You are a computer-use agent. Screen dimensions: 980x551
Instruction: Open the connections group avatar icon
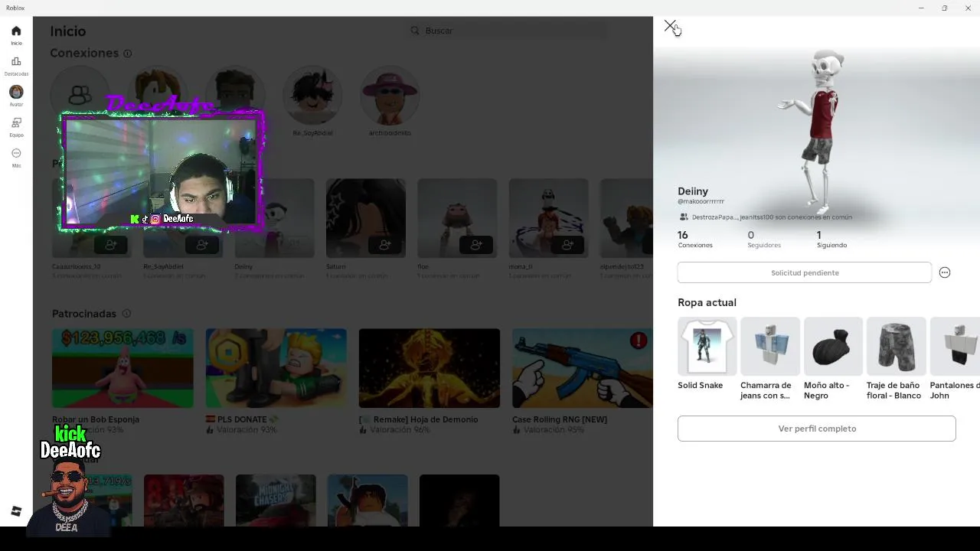point(80,95)
